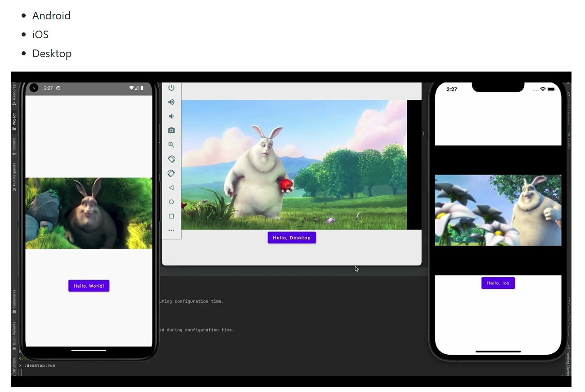585x392 pixels.
Task: Open the Project tool window
Action: [14, 120]
